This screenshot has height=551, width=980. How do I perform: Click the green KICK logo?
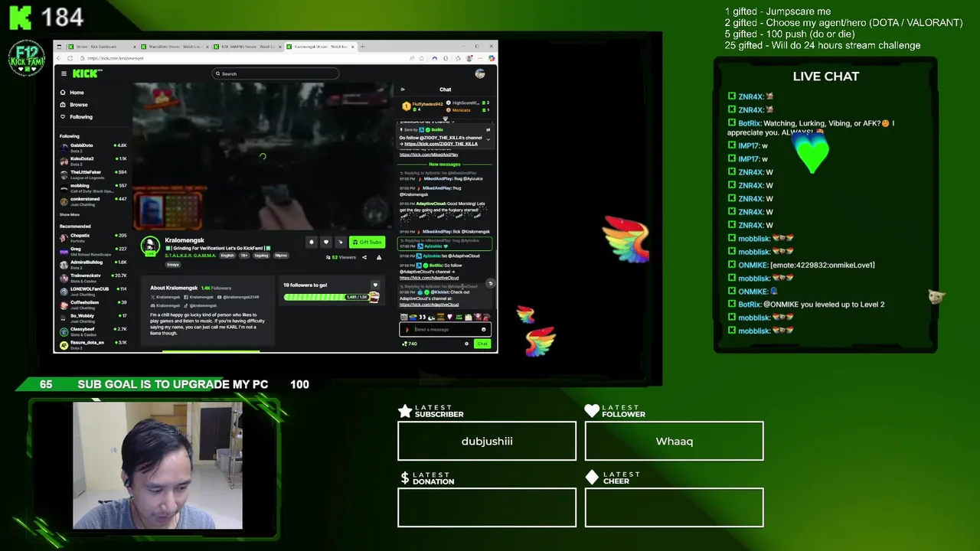click(x=87, y=73)
